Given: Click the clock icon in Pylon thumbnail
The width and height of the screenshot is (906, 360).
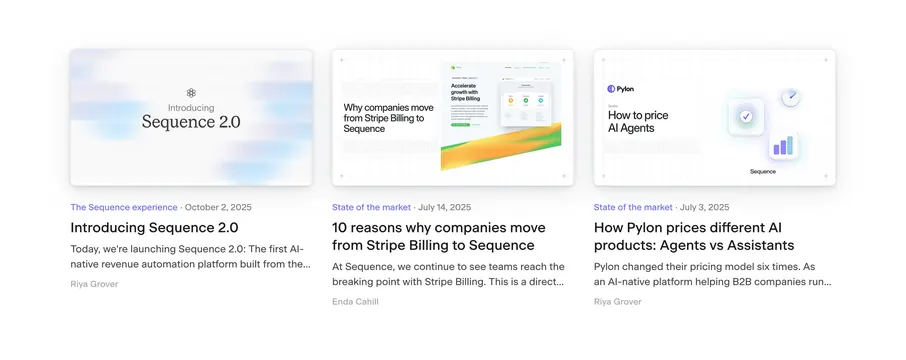Looking at the screenshot, I should (790, 97).
